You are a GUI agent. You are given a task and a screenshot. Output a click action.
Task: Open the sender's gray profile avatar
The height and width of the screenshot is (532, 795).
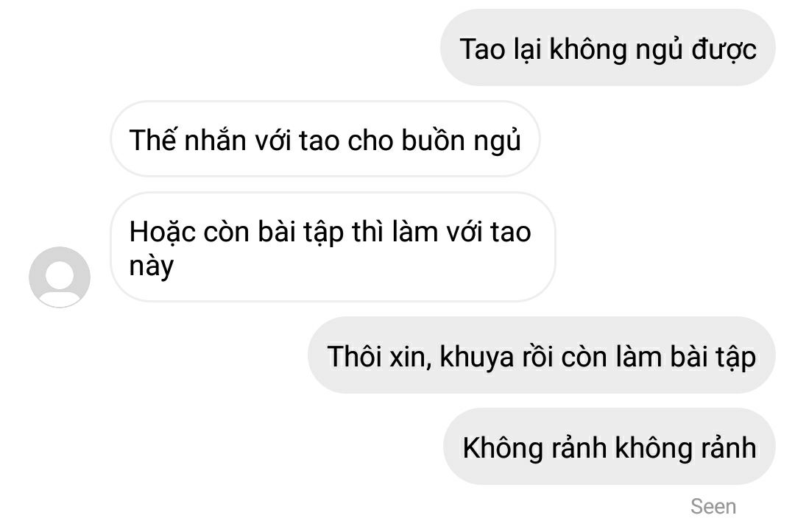pos(60,277)
